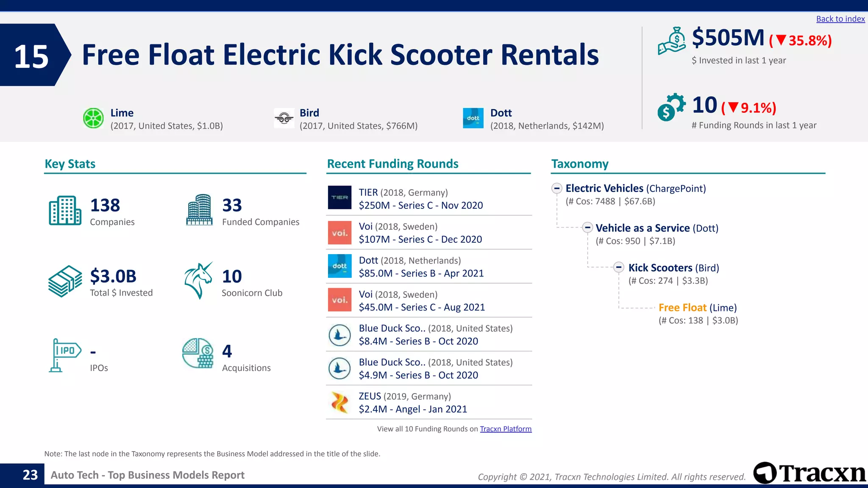Click the Back to index link
This screenshot has height=488, width=868.
pyautogui.click(x=840, y=19)
